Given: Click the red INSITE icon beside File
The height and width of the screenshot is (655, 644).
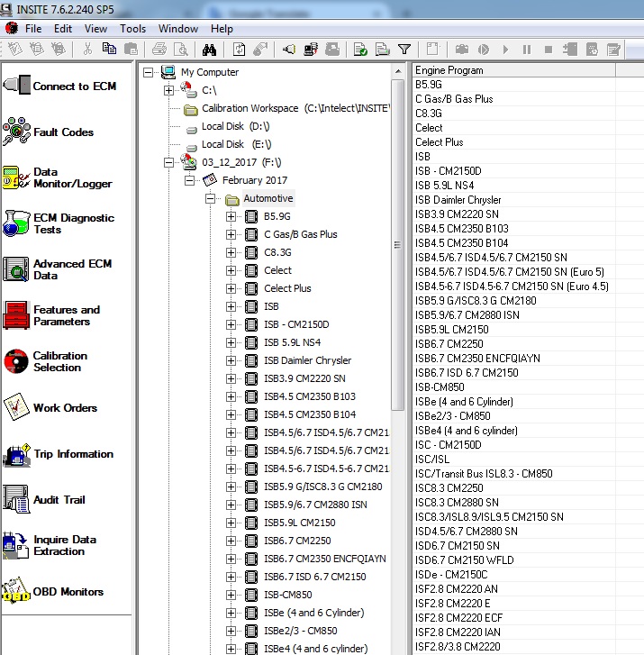Looking at the screenshot, I should pyautogui.click(x=12, y=29).
